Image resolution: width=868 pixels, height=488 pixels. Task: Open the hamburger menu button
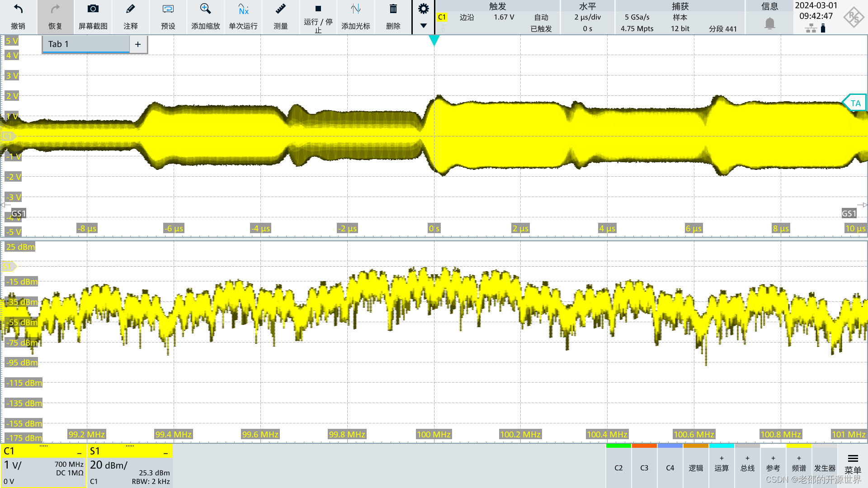[x=853, y=459]
